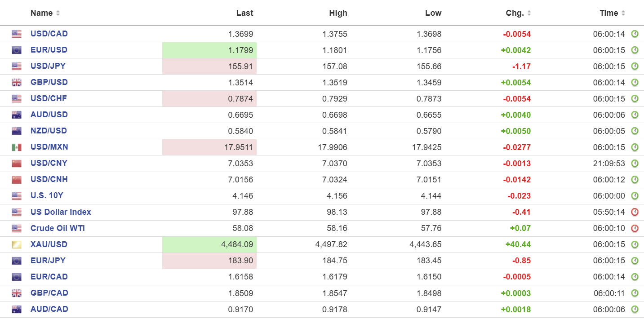Click the UK flag beside GBP/USD
The width and height of the screenshot is (644, 319).
coord(17,83)
